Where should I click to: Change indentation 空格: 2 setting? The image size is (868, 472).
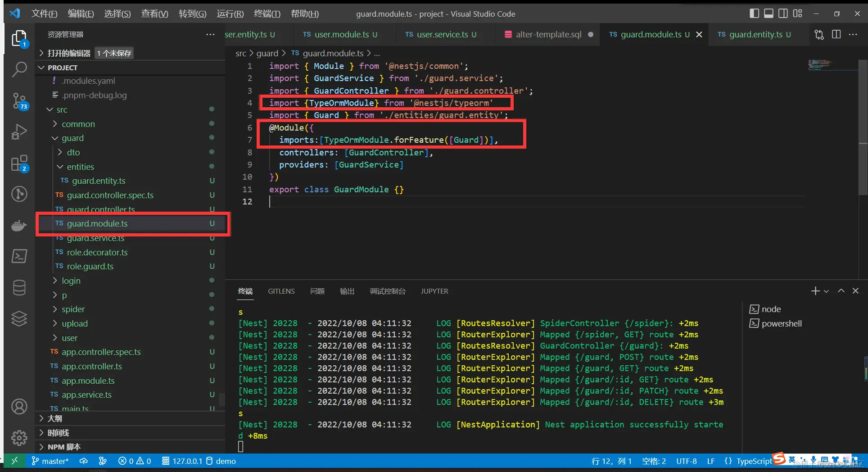tap(654, 461)
